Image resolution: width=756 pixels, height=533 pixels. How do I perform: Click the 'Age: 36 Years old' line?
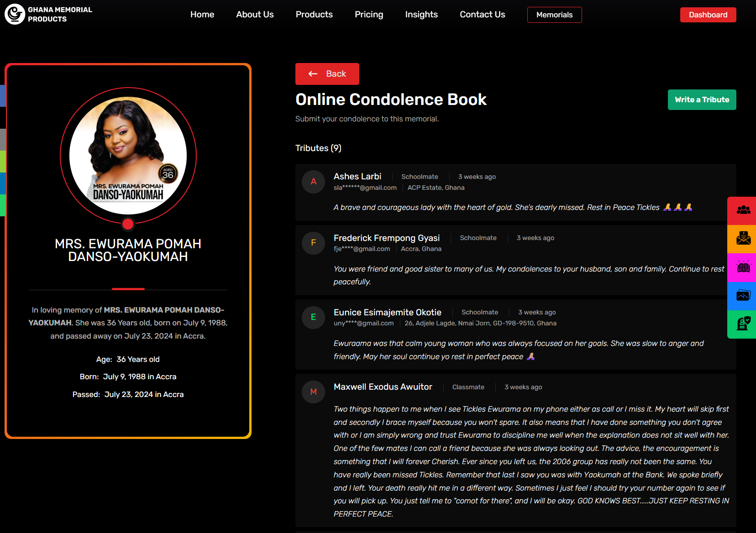tap(128, 360)
